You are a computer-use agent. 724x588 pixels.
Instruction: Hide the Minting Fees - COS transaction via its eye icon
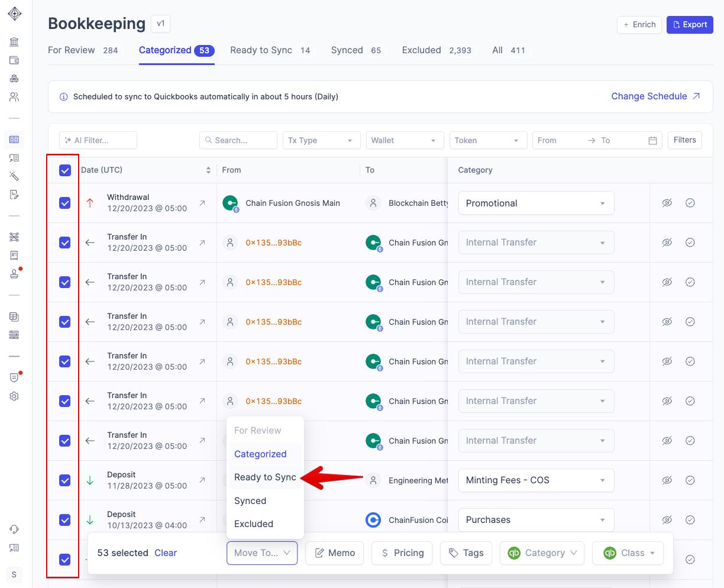pyautogui.click(x=667, y=480)
